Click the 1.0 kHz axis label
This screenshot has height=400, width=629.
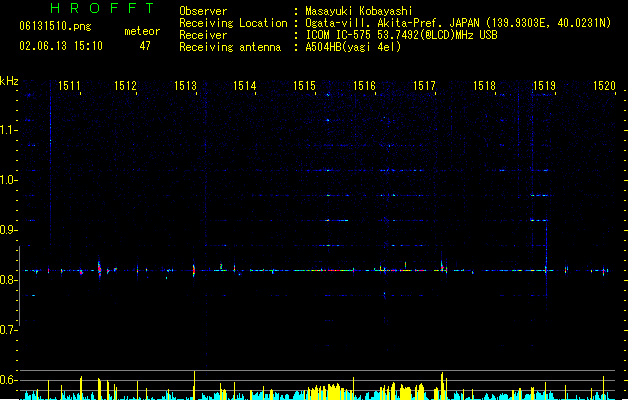8,180
